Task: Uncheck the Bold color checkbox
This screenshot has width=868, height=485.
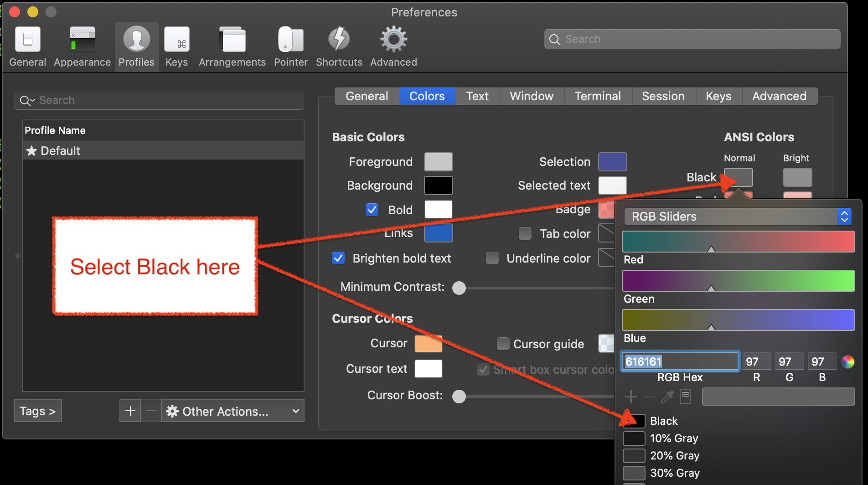Action: (372, 210)
